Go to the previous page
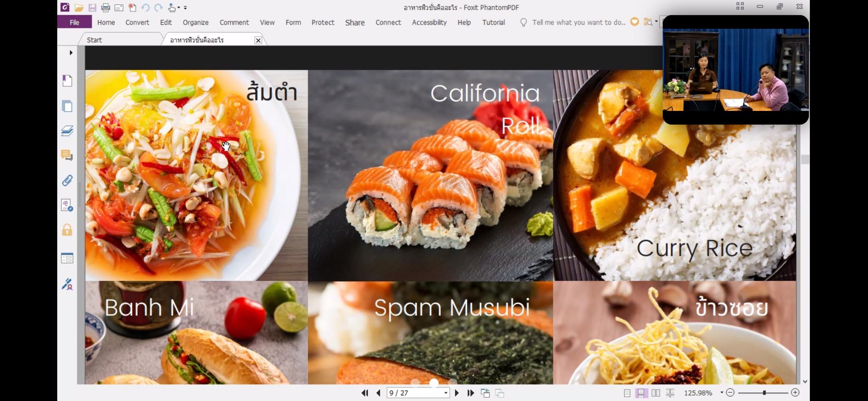 378,393
